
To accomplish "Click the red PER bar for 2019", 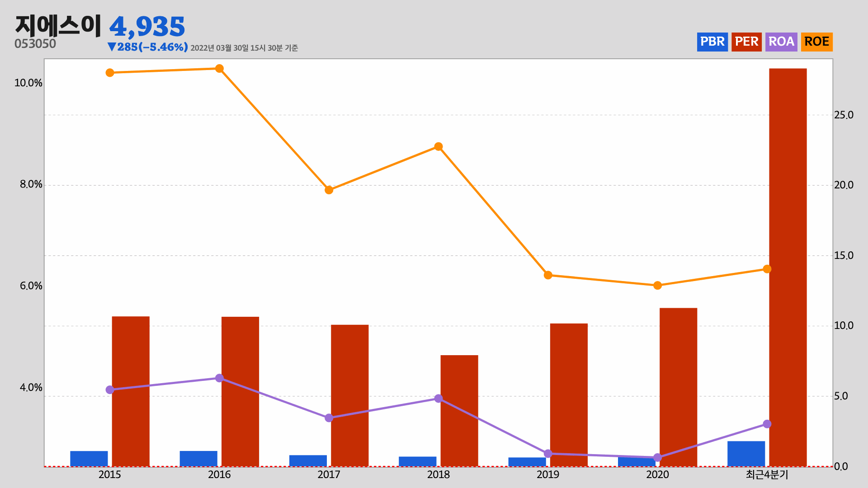I will tap(569, 395).
